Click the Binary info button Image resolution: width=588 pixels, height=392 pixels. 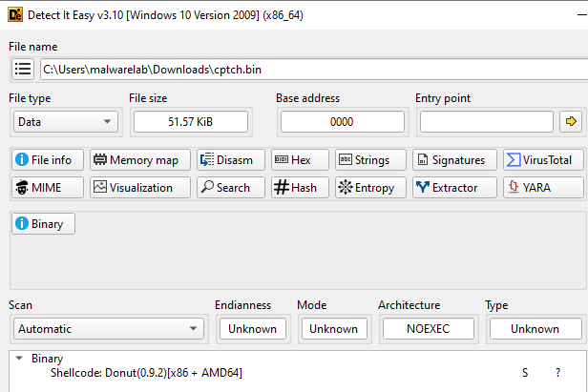coord(43,224)
